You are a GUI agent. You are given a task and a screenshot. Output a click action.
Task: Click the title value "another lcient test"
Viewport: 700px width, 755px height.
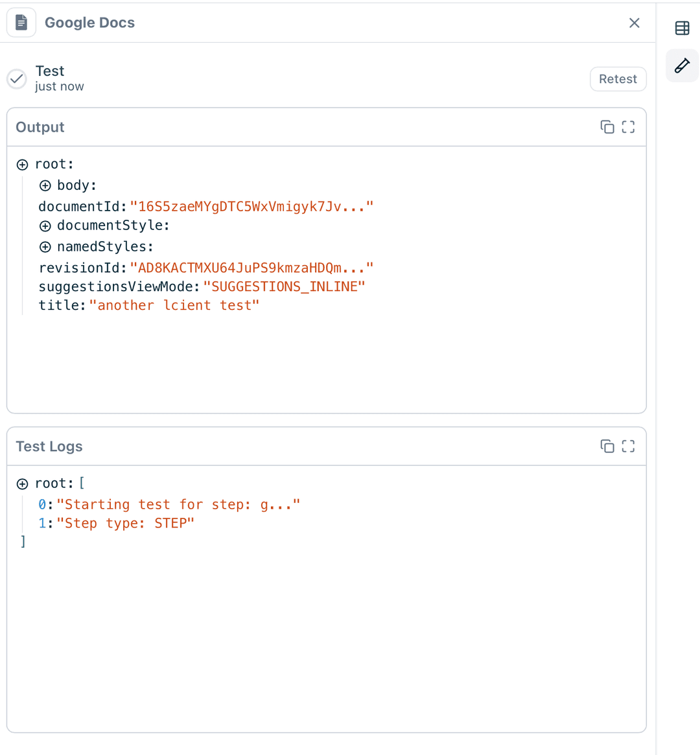point(174,305)
